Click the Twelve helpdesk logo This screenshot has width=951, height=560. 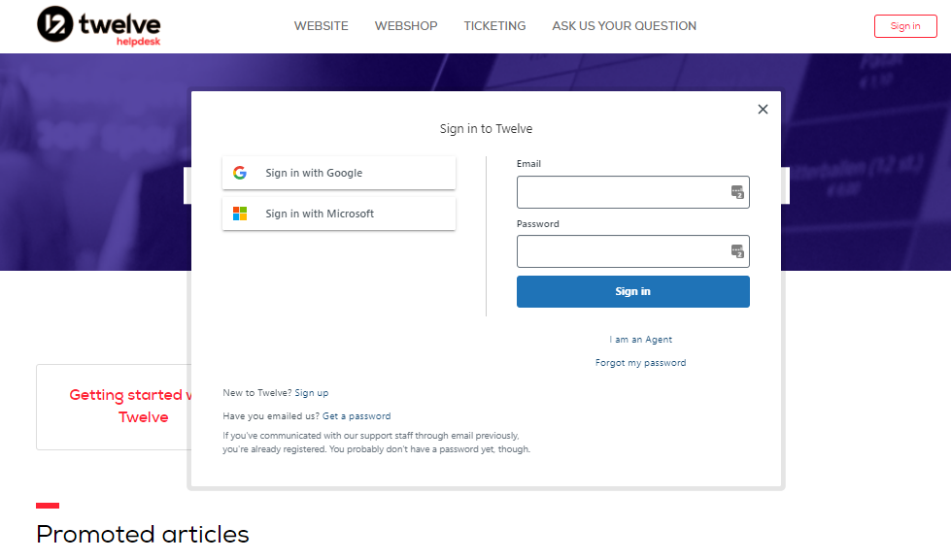[x=99, y=26]
